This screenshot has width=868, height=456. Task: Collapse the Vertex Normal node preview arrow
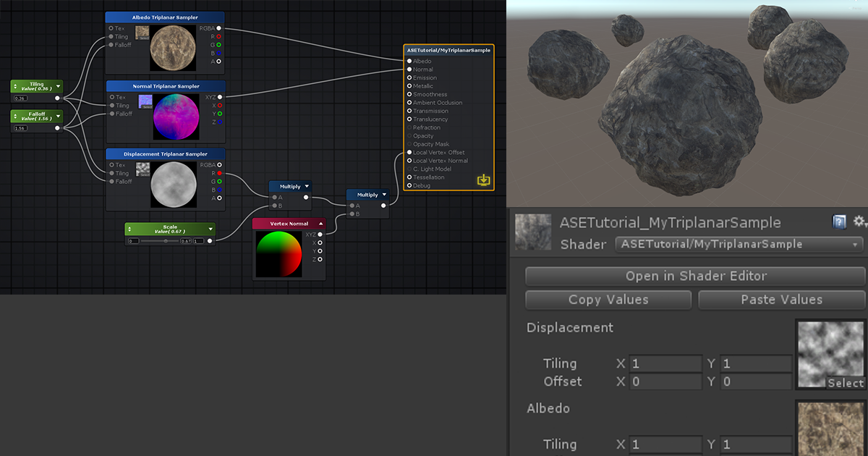click(320, 224)
